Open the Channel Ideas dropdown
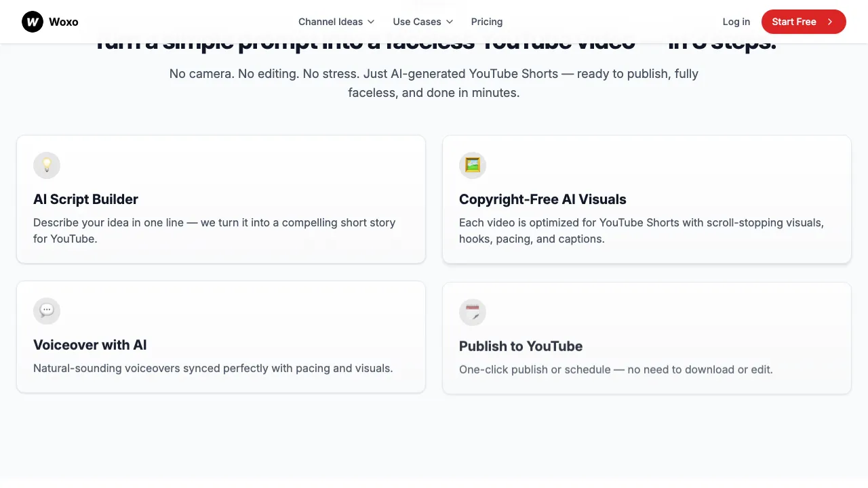 click(x=331, y=22)
